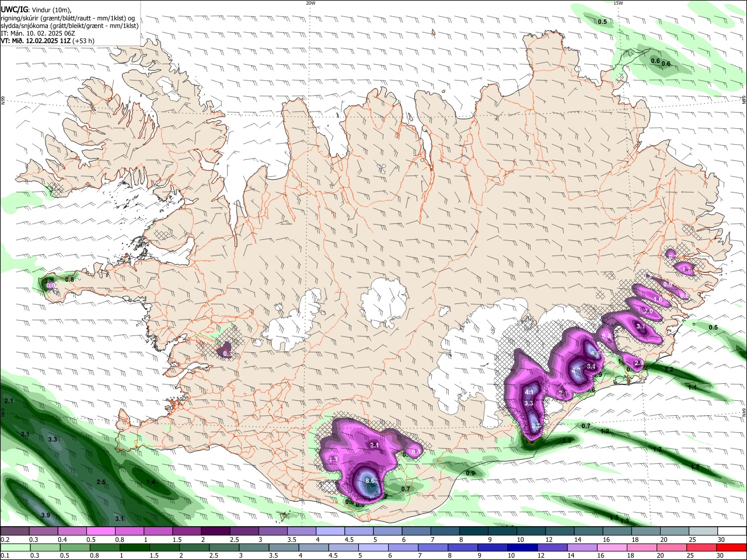Viewport: 747px width, 560px height.
Task: Pick the dark blue bottom-row swatch labelled 10
Action: 522,547
